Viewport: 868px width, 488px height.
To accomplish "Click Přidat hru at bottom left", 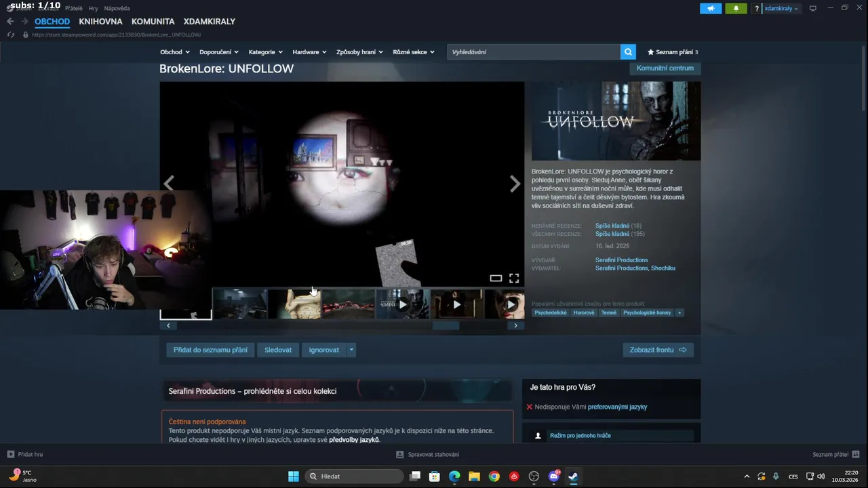I will [25, 455].
